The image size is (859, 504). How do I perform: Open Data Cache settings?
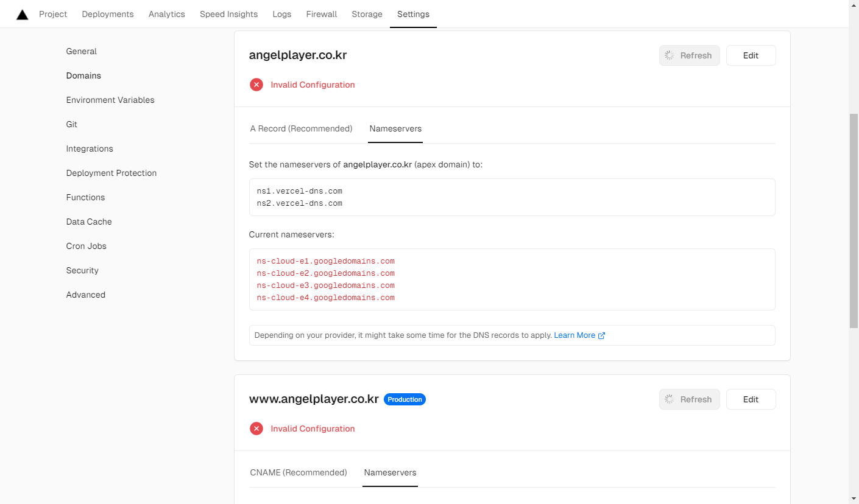(89, 222)
